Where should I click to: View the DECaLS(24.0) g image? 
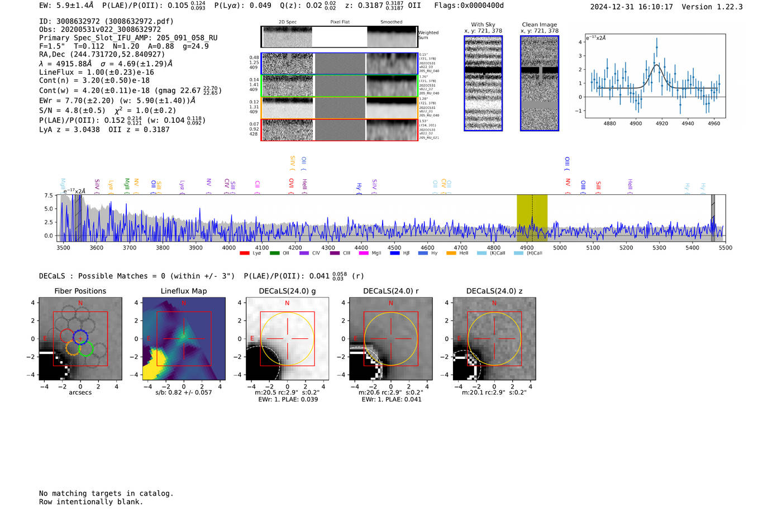(x=287, y=339)
